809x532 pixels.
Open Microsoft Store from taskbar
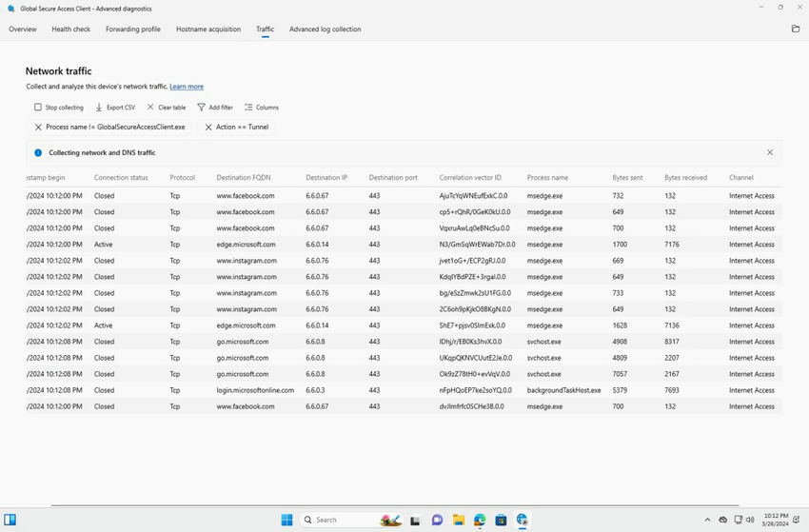(501, 520)
